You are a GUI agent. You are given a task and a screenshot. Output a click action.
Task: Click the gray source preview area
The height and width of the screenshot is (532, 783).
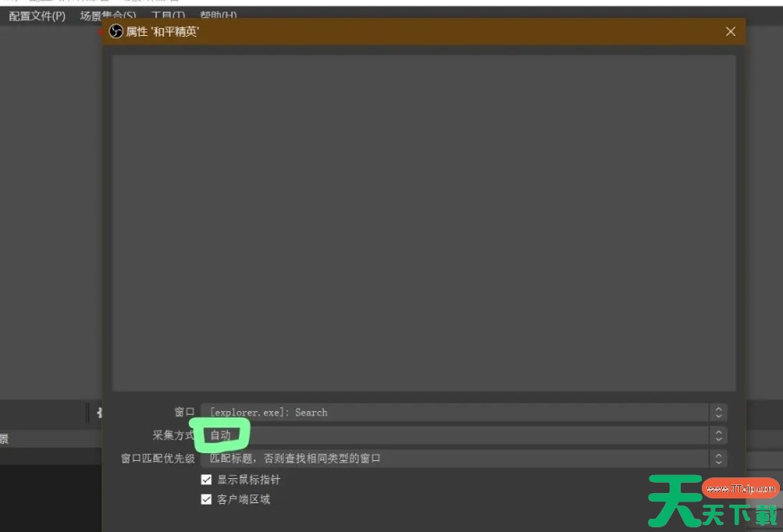click(423, 222)
